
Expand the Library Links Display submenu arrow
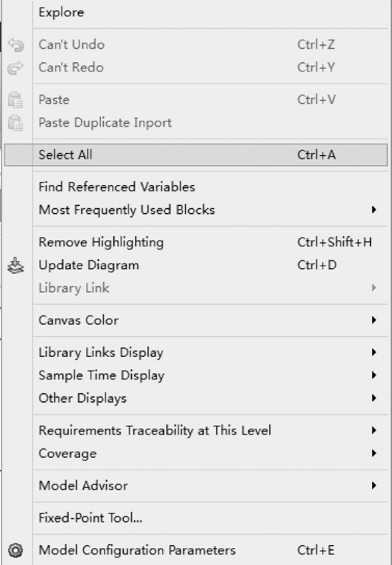374,352
